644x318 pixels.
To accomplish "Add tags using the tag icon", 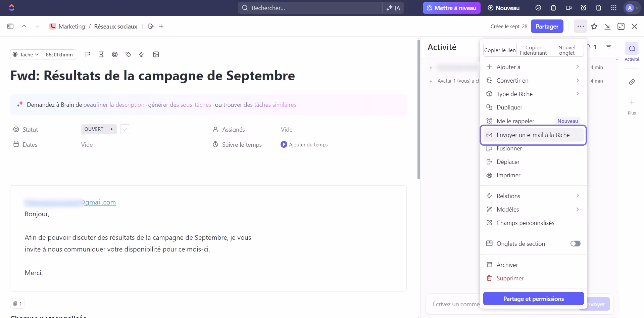I will click(128, 54).
